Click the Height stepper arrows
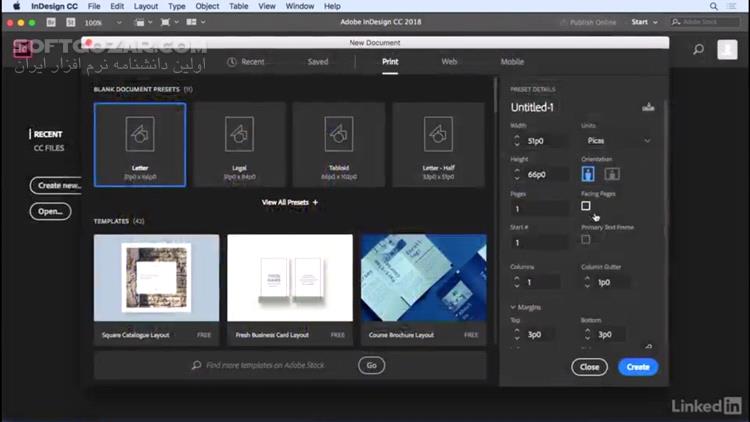This screenshot has height=422, width=750. tap(517, 175)
